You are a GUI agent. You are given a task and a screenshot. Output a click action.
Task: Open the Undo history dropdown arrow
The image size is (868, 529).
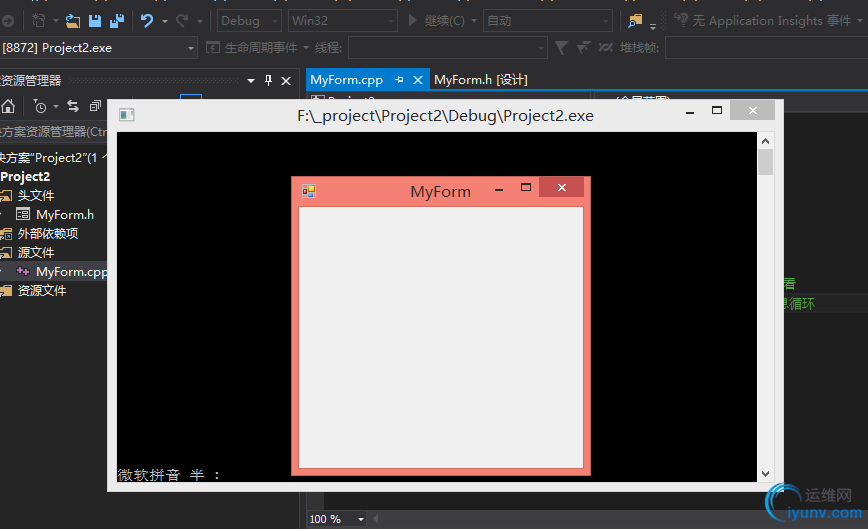165,21
